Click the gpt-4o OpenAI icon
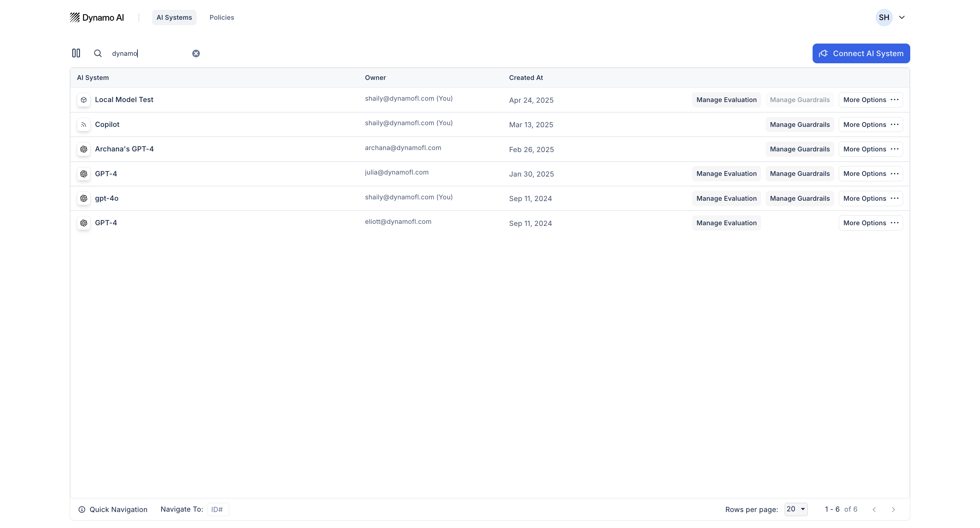Screen dimensions: 980x528 84,198
